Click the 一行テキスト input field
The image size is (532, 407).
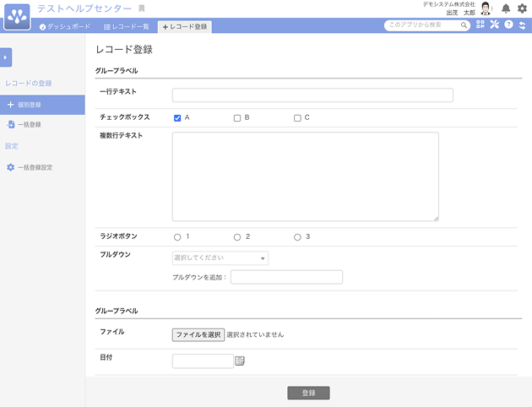click(312, 95)
